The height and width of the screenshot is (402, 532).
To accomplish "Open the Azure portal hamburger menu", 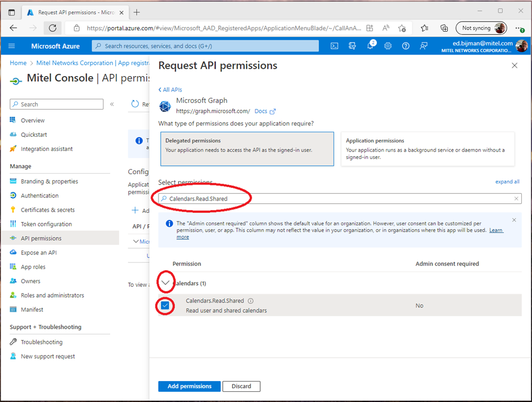I will click(x=12, y=46).
